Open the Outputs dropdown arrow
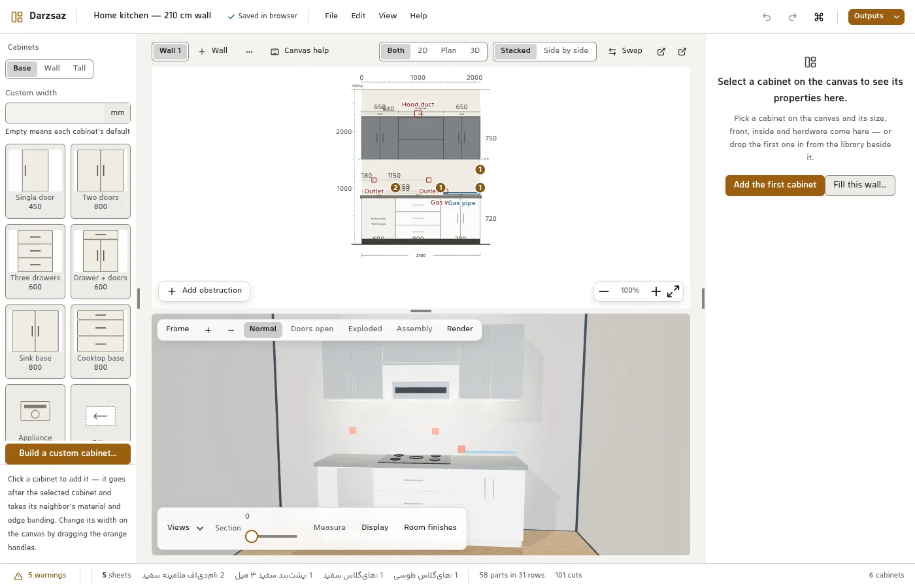The image size is (915, 588). [x=897, y=16]
